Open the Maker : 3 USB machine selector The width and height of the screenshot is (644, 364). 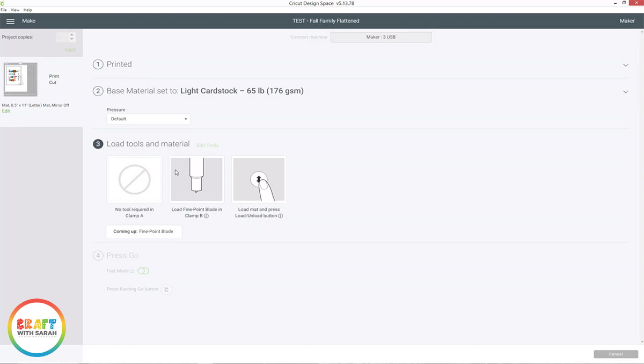coord(381,37)
